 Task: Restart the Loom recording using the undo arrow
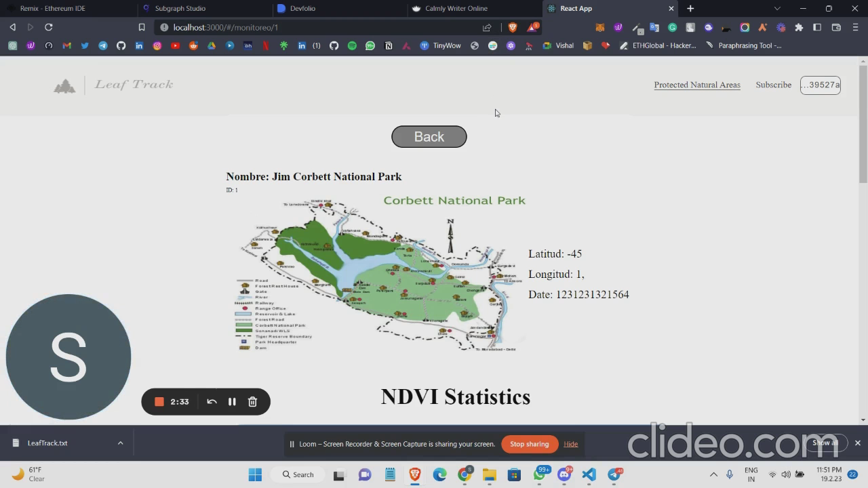[x=212, y=402]
